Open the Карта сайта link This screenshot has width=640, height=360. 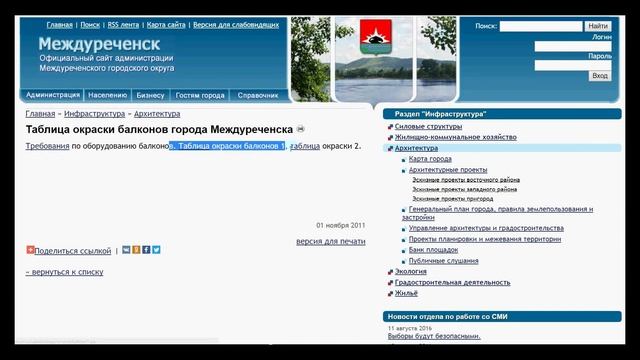click(x=166, y=25)
